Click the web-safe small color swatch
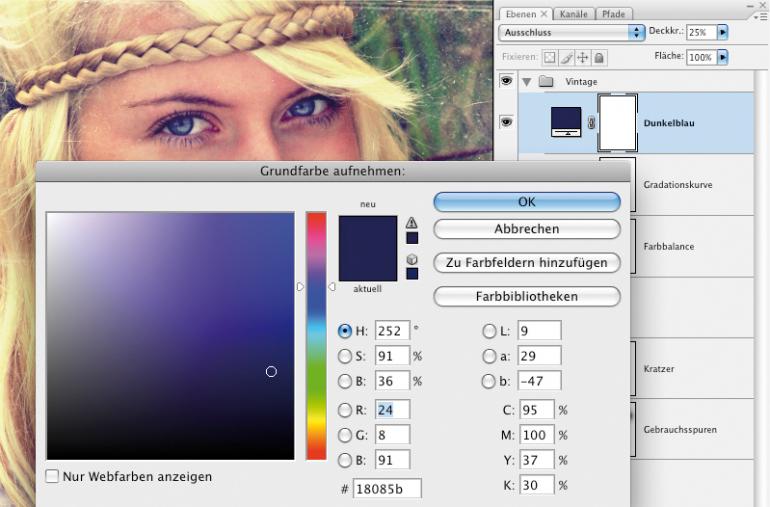This screenshot has width=770, height=507. (x=412, y=274)
